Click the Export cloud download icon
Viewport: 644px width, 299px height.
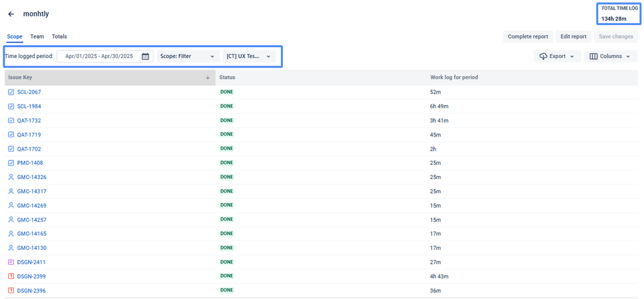click(x=543, y=56)
